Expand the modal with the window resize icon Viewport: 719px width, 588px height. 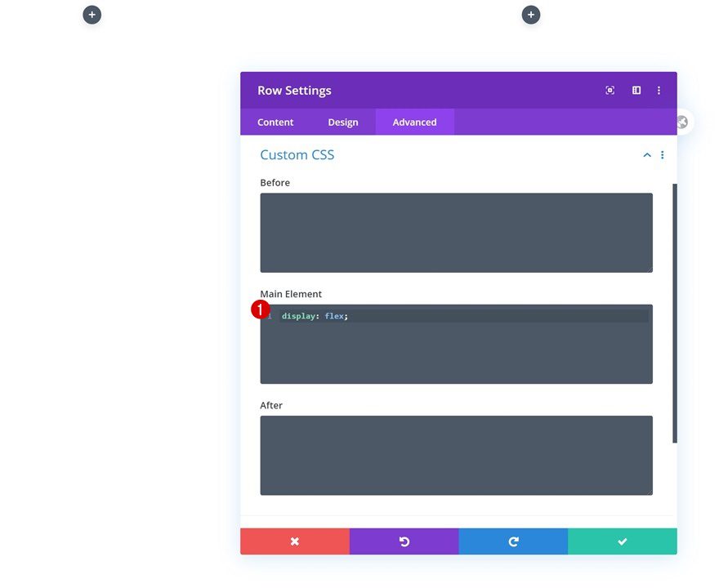point(636,90)
